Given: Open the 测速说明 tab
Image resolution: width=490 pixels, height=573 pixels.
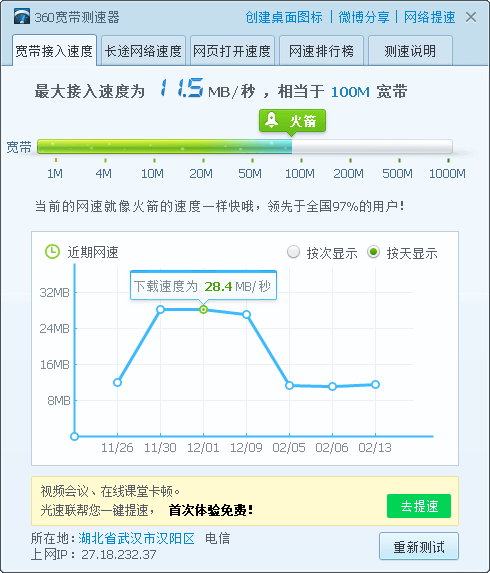Looking at the screenshot, I should click(410, 50).
